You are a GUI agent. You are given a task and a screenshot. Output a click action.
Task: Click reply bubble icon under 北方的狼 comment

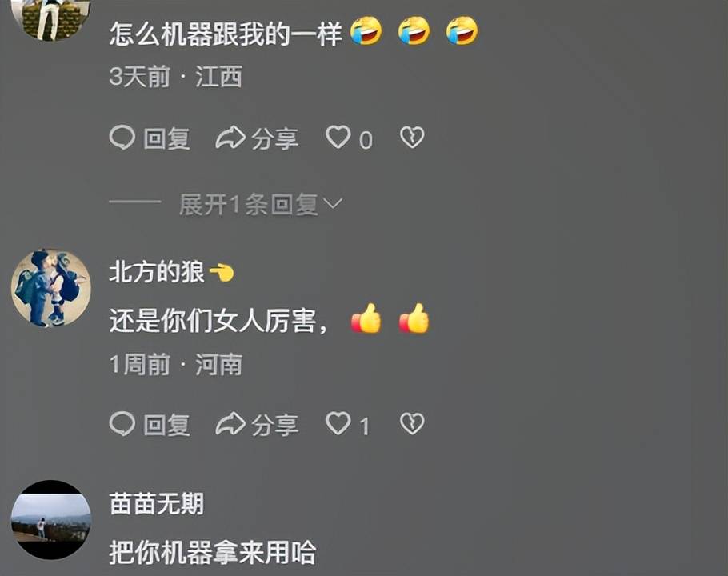pos(122,424)
